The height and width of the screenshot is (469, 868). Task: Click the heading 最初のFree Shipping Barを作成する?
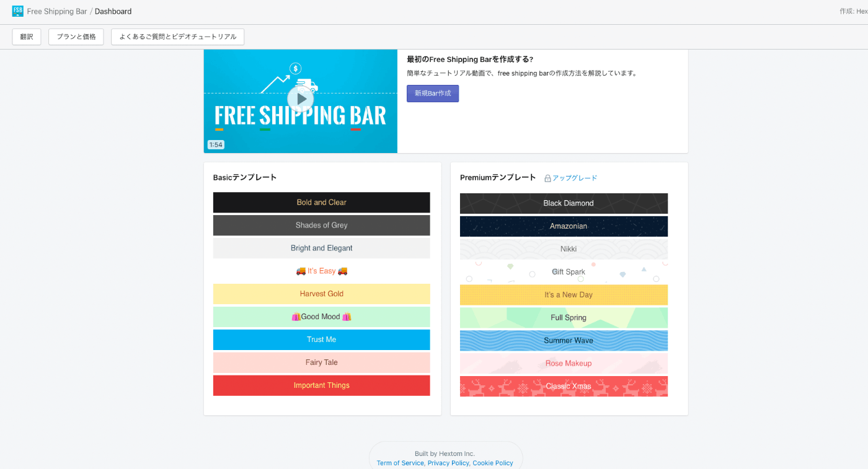coord(470,59)
